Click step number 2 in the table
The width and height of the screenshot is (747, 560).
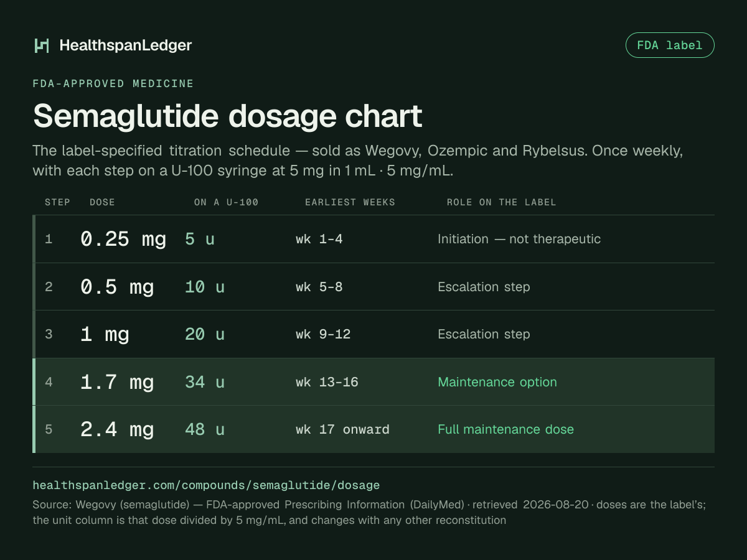tap(49, 287)
